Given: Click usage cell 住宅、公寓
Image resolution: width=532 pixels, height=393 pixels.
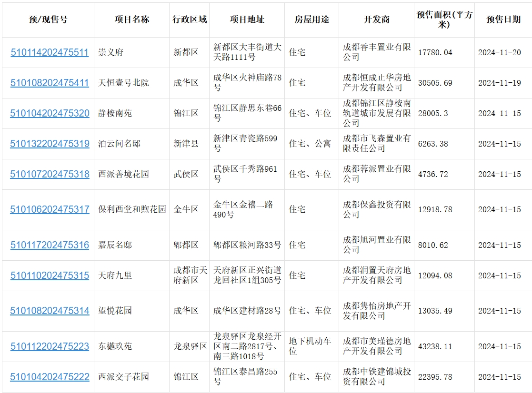Looking at the screenshot, I should [x=310, y=144].
